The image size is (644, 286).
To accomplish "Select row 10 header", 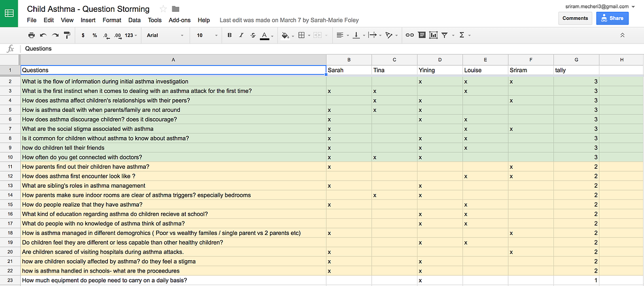I will tap(10, 158).
